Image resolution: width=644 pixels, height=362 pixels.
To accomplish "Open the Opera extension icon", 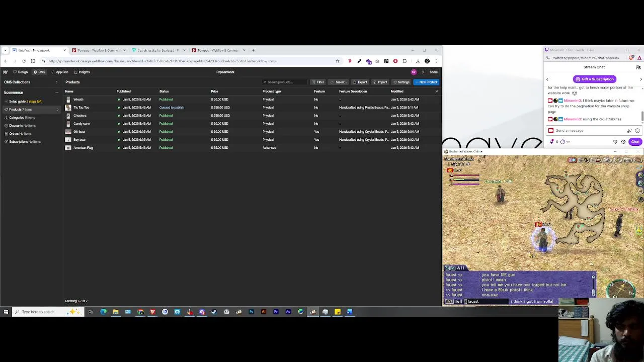I will click(x=395, y=61).
